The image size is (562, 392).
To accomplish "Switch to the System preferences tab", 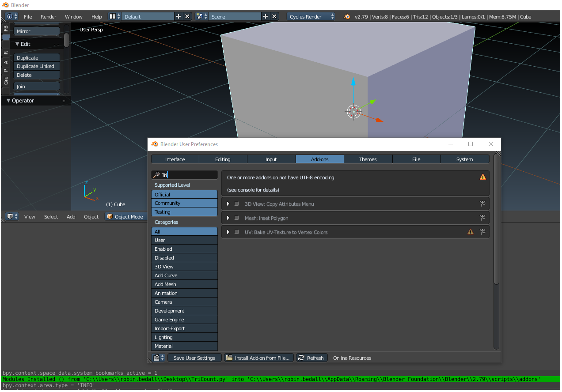I will 465,159.
